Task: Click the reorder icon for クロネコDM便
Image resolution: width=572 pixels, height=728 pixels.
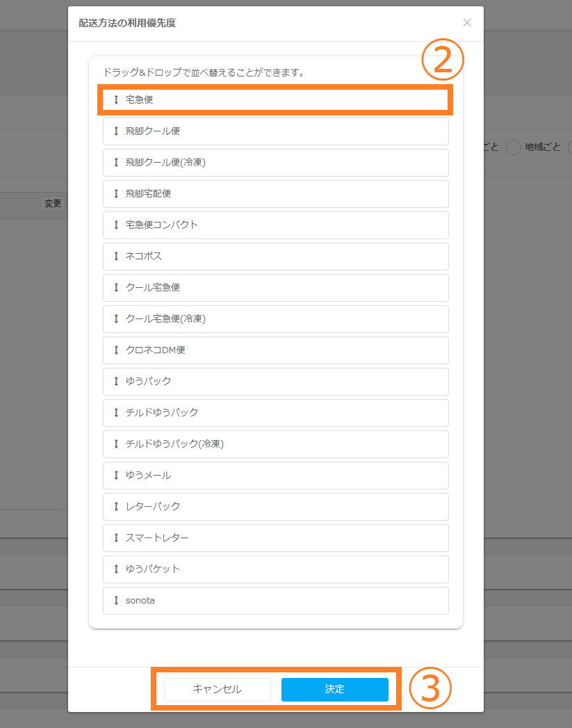Action: coord(116,350)
